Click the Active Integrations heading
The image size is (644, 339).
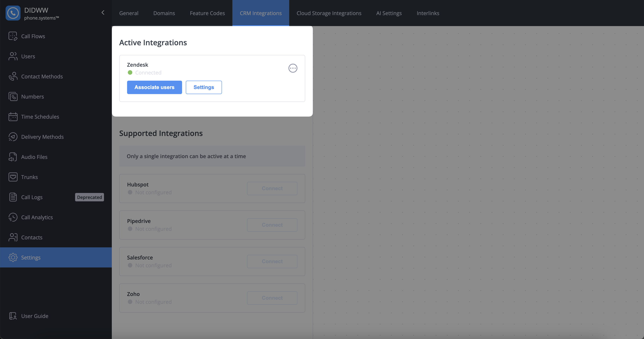point(153,42)
